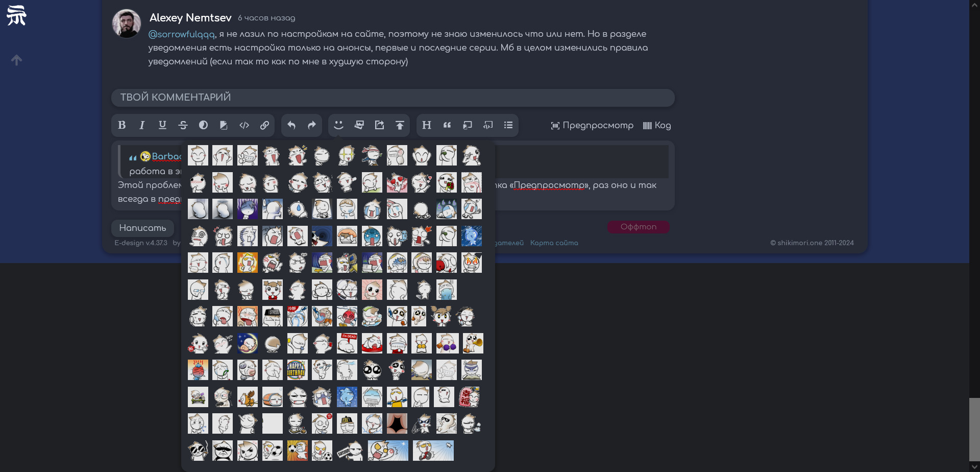Close the smiley picker via smiley icon

pyautogui.click(x=338, y=125)
